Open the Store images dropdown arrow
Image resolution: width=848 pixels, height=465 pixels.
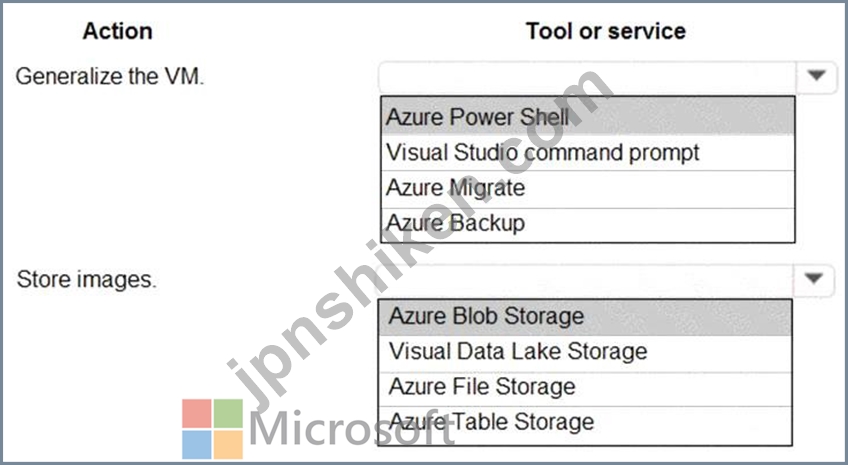(813, 279)
